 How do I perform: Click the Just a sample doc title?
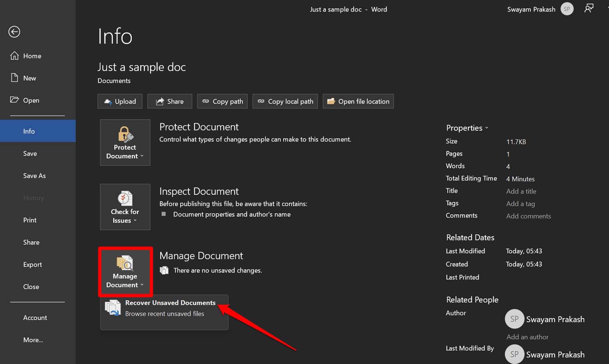tap(141, 67)
